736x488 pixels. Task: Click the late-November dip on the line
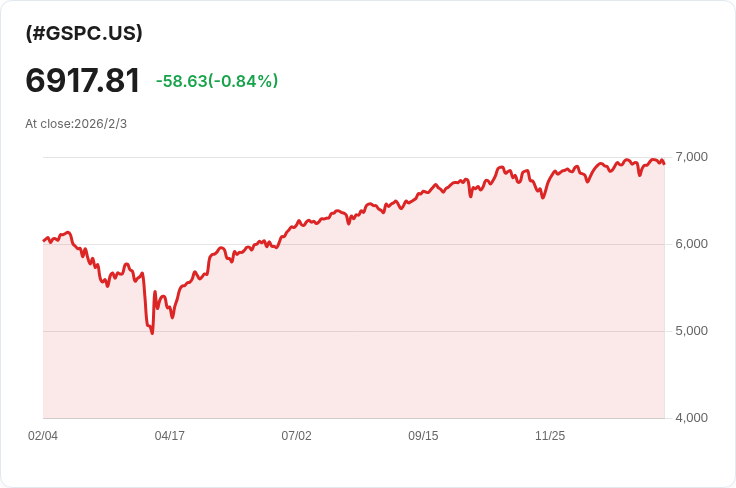click(x=543, y=198)
